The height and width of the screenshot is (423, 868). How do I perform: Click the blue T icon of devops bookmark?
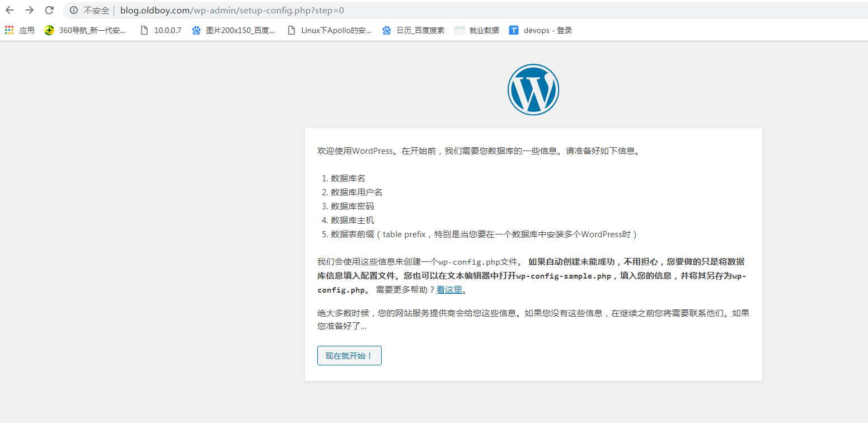pyautogui.click(x=513, y=30)
